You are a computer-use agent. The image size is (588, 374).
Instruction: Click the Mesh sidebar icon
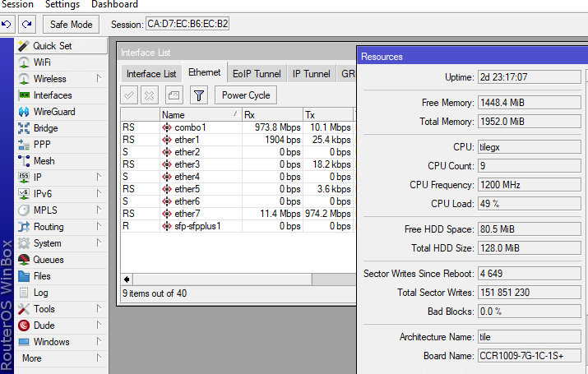click(x=24, y=161)
